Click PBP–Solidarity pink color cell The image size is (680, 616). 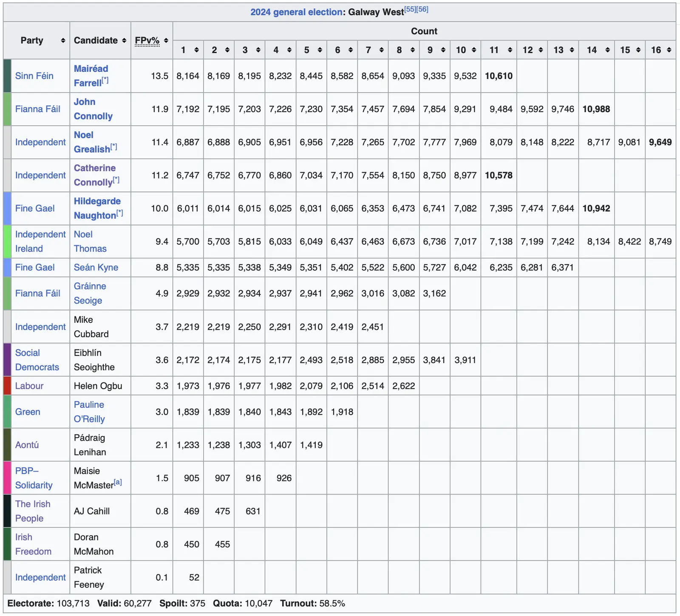[x=7, y=478]
